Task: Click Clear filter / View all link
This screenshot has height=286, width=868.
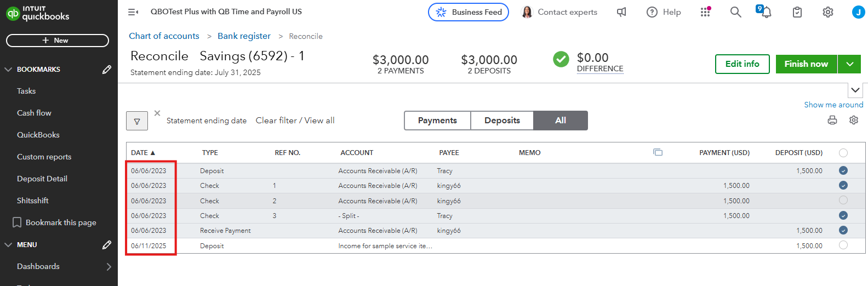Action: pos(295,121)
